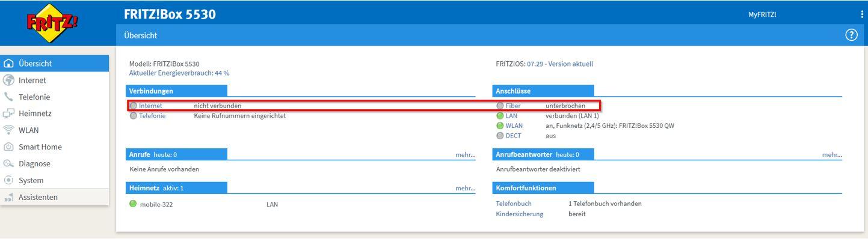Click the grey status LED beside Internet
Viewport: 868px width, 239px height.
coord(134,106)
